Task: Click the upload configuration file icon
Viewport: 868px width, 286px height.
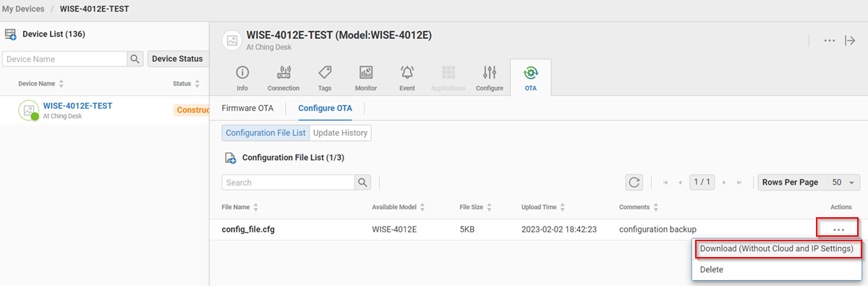Action: (x=230, y=158)
